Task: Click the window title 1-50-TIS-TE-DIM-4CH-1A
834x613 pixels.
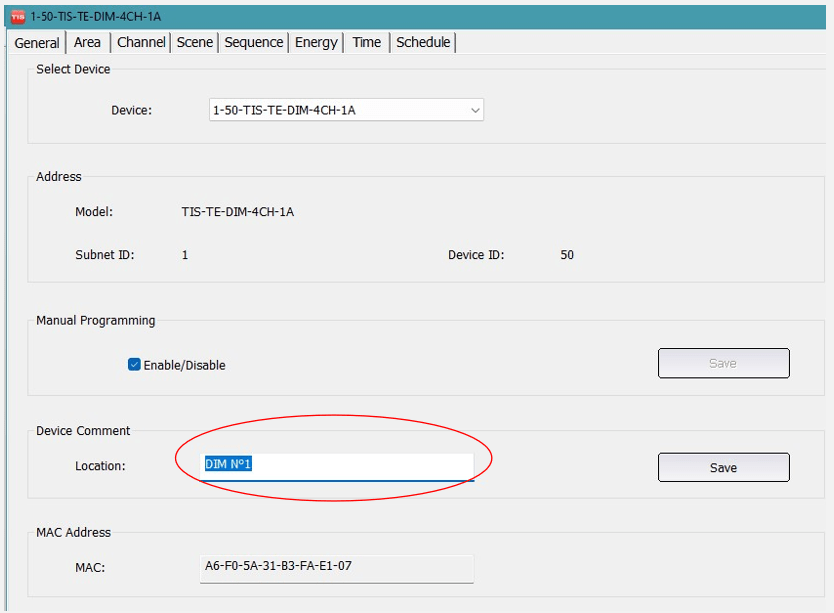Action: tap(96, 17)
